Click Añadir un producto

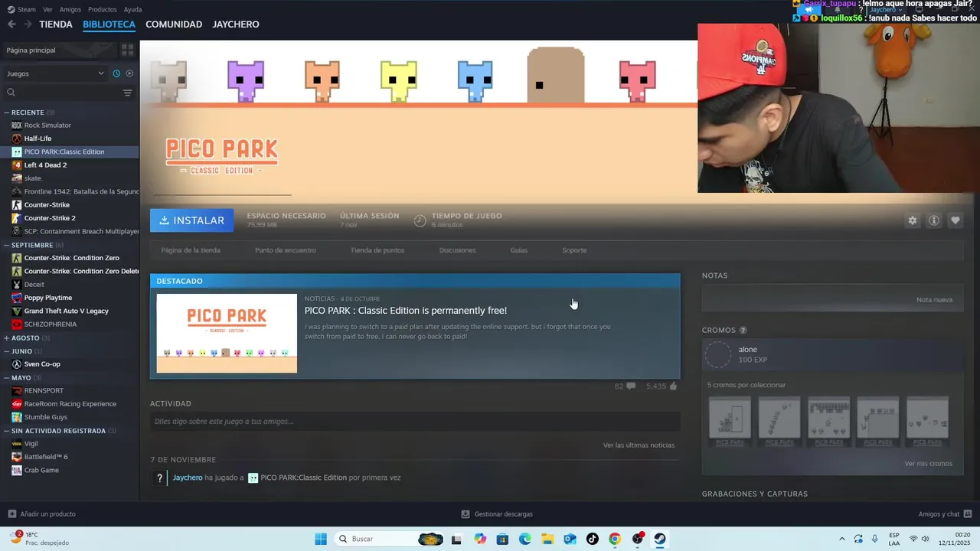click(41, 514)
